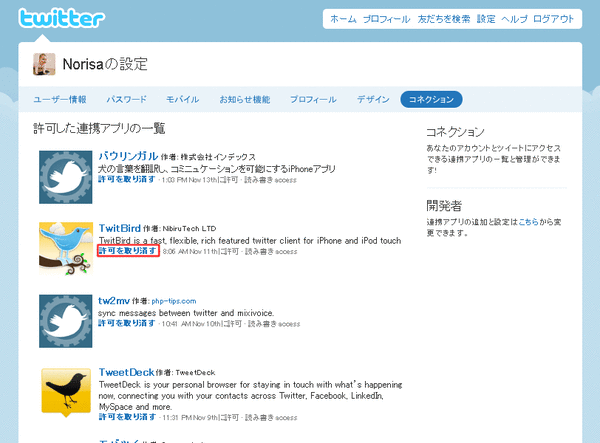Image resolution: width=600 pixels, height=443 pixels.
Task: Open 設定 in top navigation
Action: pyautogui.click(x=486, y=19)
